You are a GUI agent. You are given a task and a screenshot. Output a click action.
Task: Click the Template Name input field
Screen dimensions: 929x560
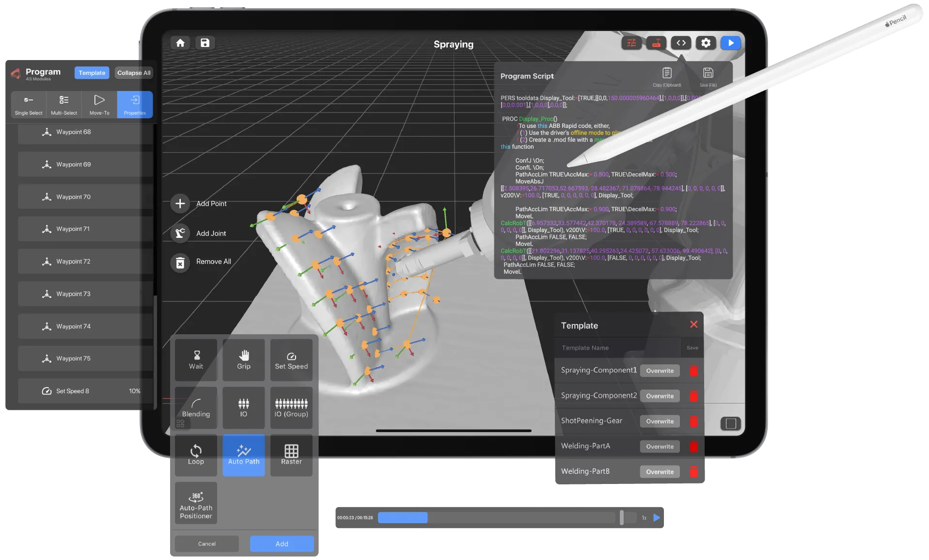618,348
